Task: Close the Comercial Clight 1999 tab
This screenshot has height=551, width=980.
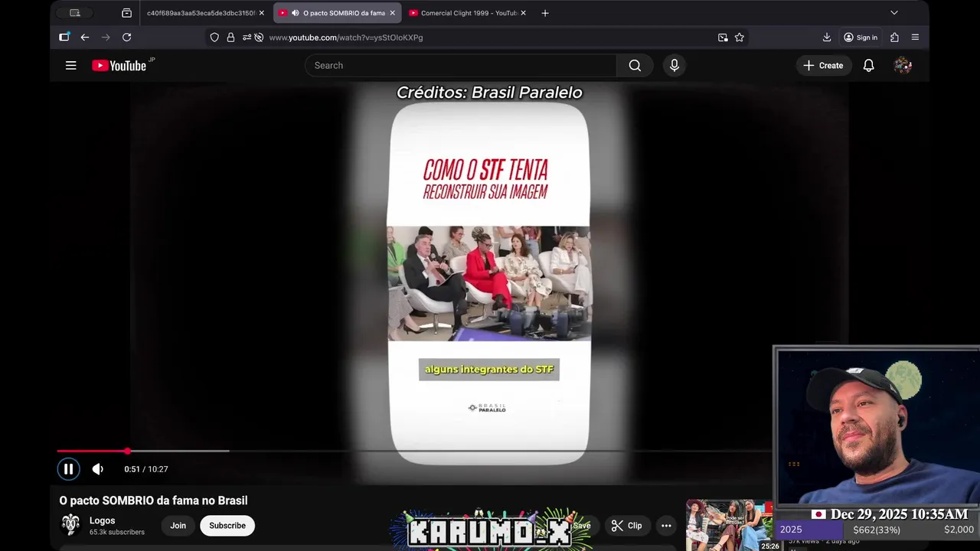Action: [x=523, y=13]
